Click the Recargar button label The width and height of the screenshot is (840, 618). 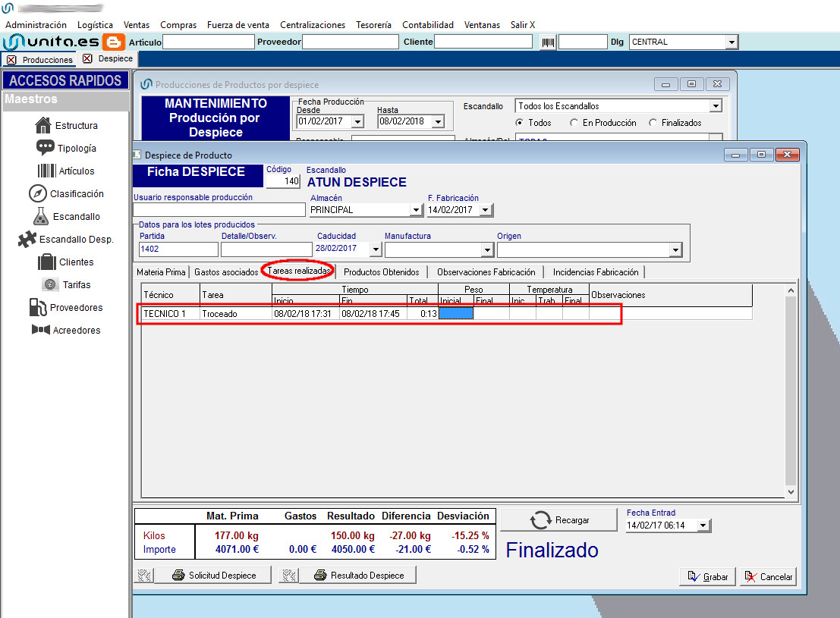pos(572,520)
